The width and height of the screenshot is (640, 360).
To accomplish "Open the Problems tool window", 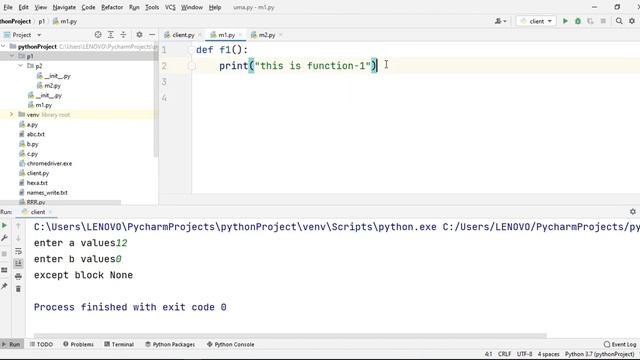I will tap(78, 344).
